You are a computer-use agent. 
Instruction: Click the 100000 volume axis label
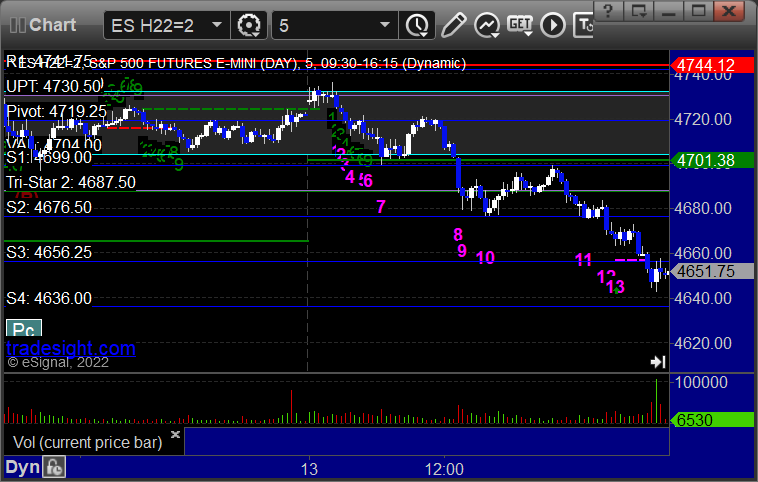click(701, 382)
